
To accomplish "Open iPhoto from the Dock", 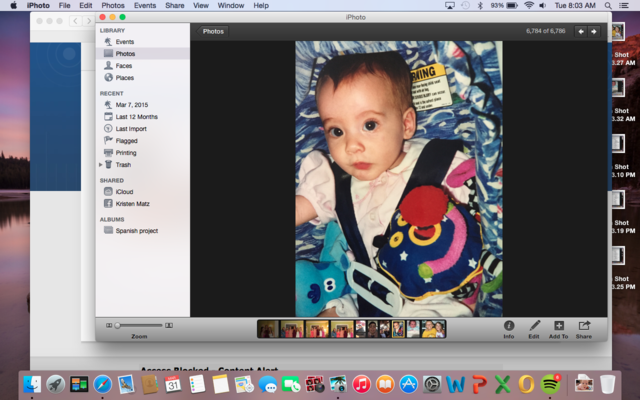I will 338,384.
